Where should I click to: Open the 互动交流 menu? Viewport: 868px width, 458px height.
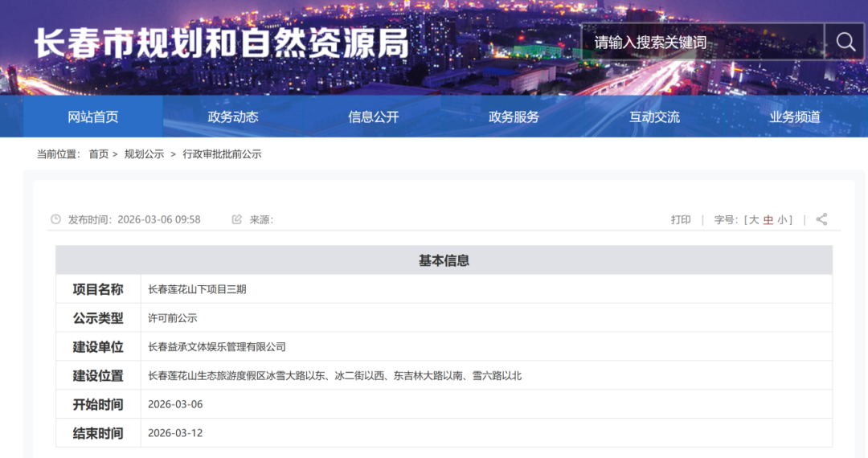pyautogui.click(x=654, y=117)
